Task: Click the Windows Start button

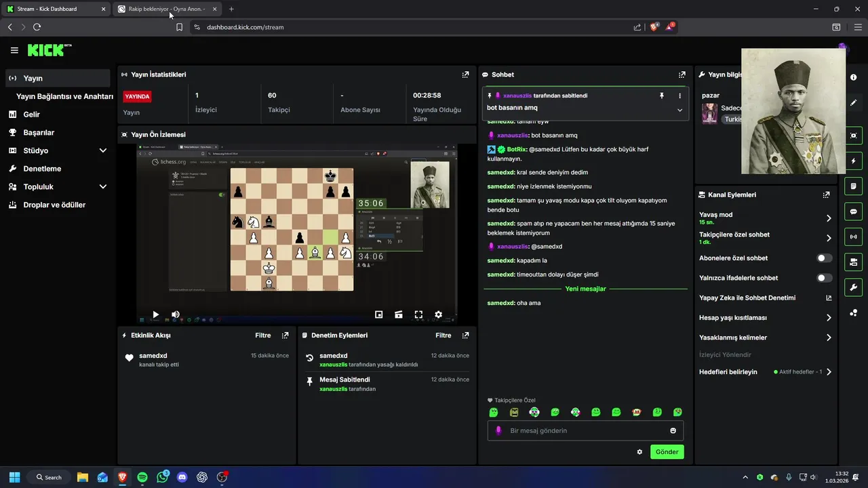Action: pyautogui.click(x=14, y=477)
